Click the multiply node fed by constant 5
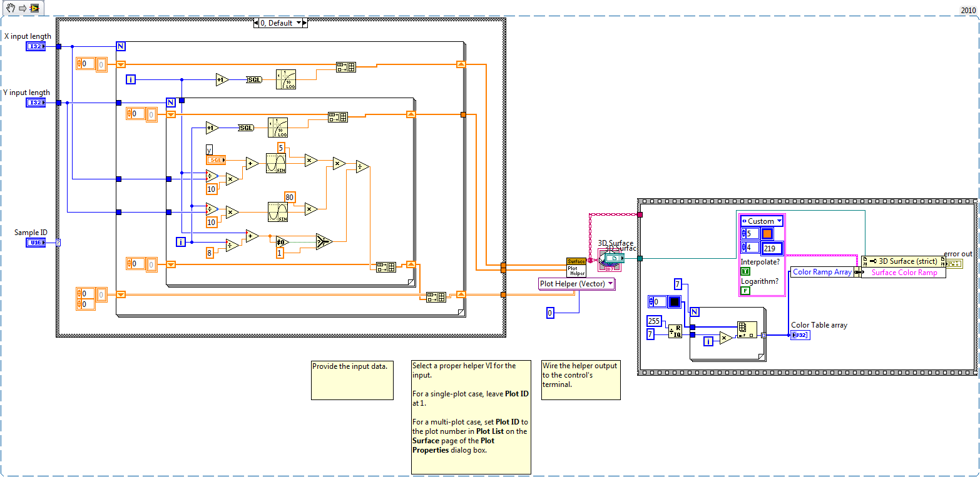 311,160
